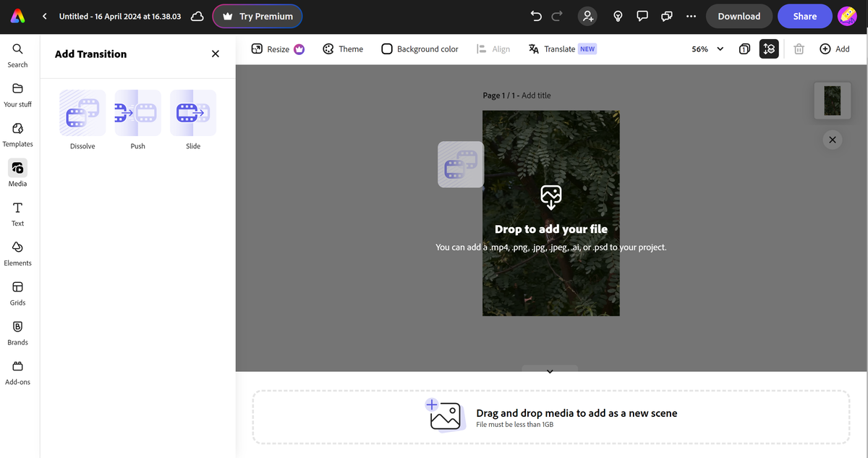Open the user profile avatar
868x458 pixels.
[847, 16]
